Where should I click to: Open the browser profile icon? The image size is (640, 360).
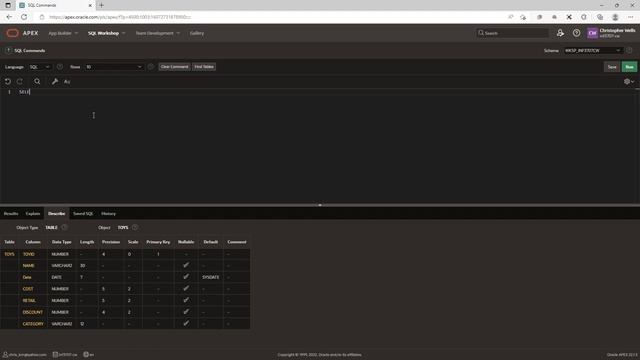[615, 17]
